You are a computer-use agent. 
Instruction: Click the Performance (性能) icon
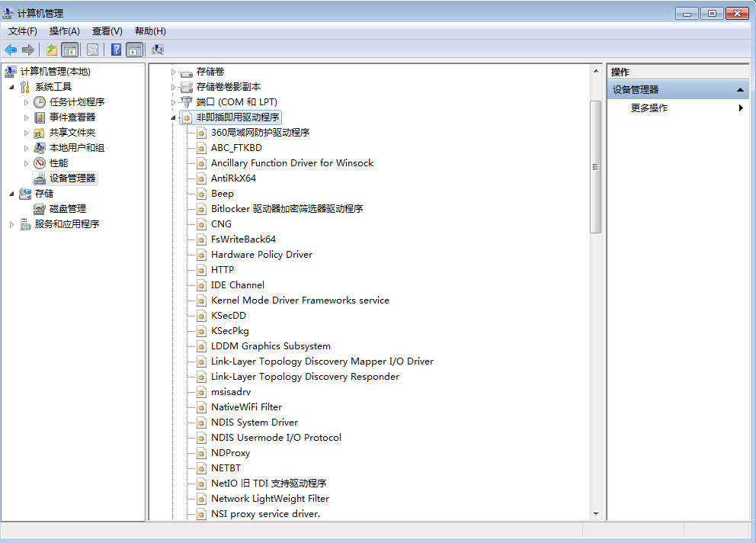point(40,163)
